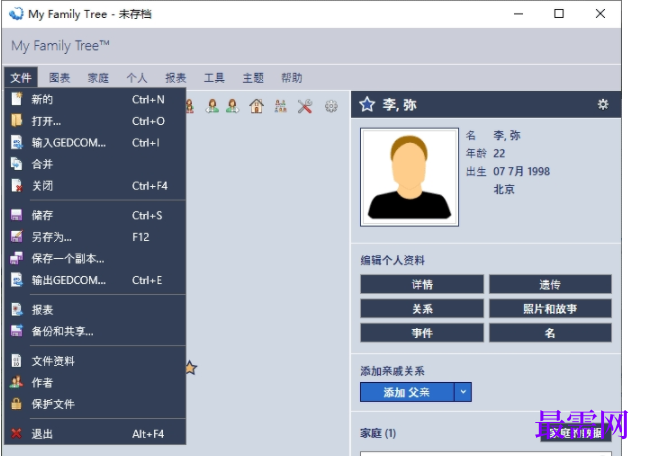Choose 合并 menu entry
Screen dimensions: 647x456
click(x=95, y=164)
